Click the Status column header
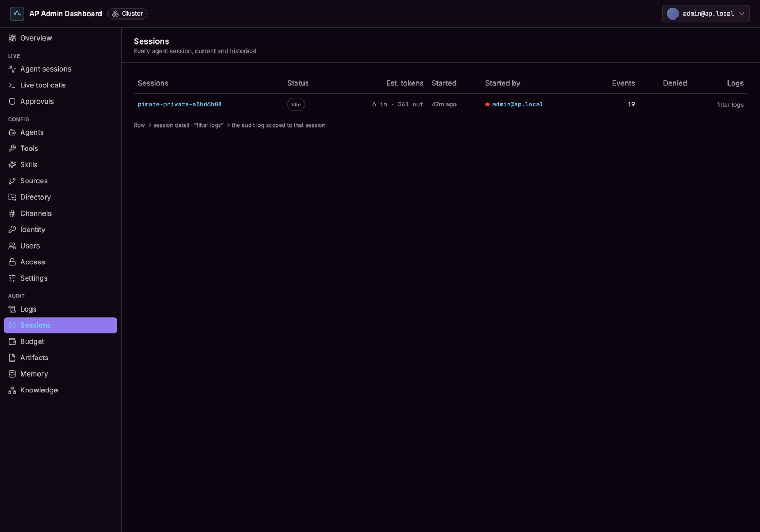This screenshot has width=760, height=532. click(298, 83)
